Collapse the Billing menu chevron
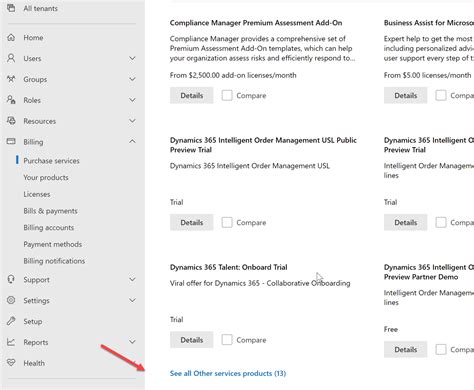The image size is (474, 390). 132,141
